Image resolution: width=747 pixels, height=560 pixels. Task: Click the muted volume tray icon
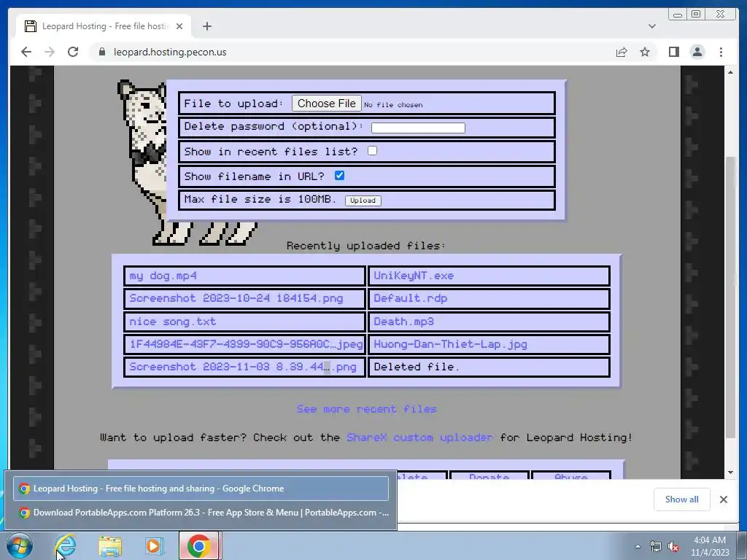(673, 546)
